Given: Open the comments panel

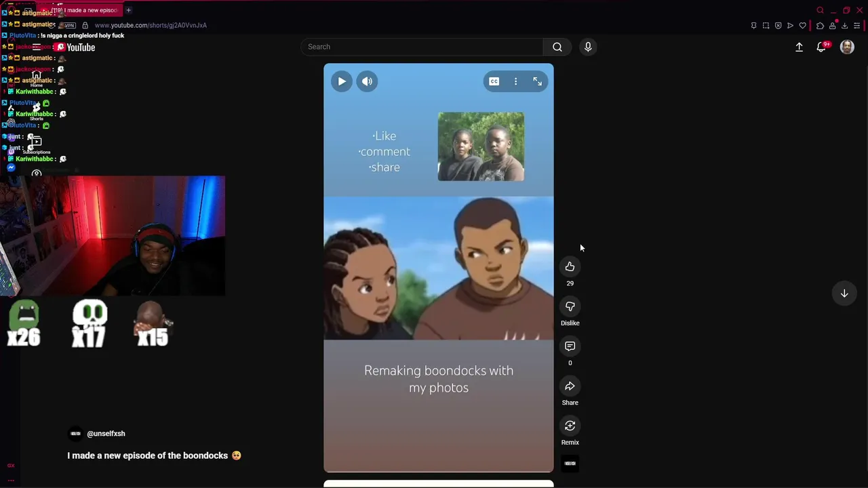Looking at the screenshot, I should [570, 346].
